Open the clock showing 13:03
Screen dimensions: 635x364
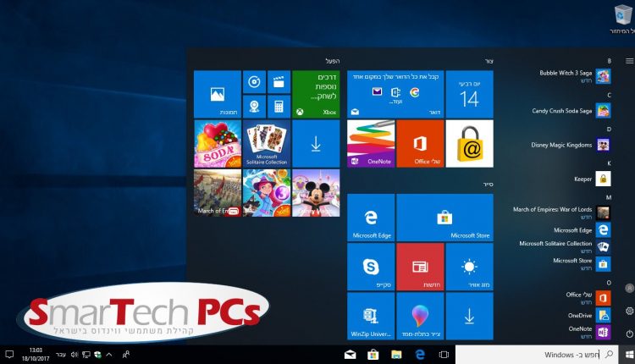pos(36,355)
